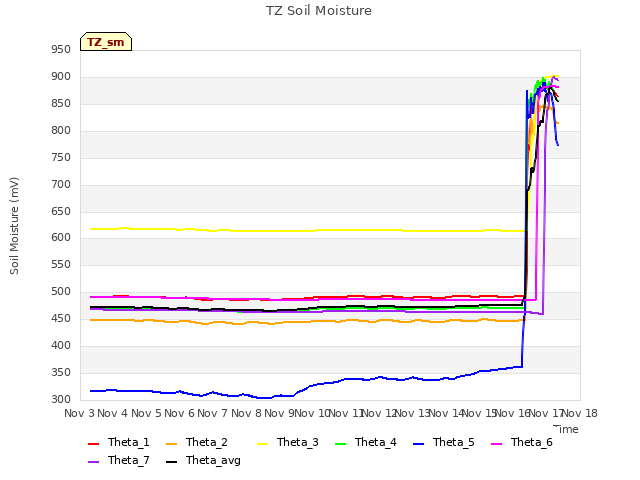The image size is (640, 480).
Task: Click the Nov 18 x-axis label
Action: (580, 413)
